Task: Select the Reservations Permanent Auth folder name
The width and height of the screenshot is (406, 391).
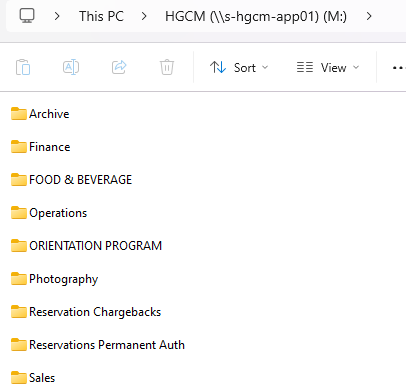Action: [x=107, y=345]
